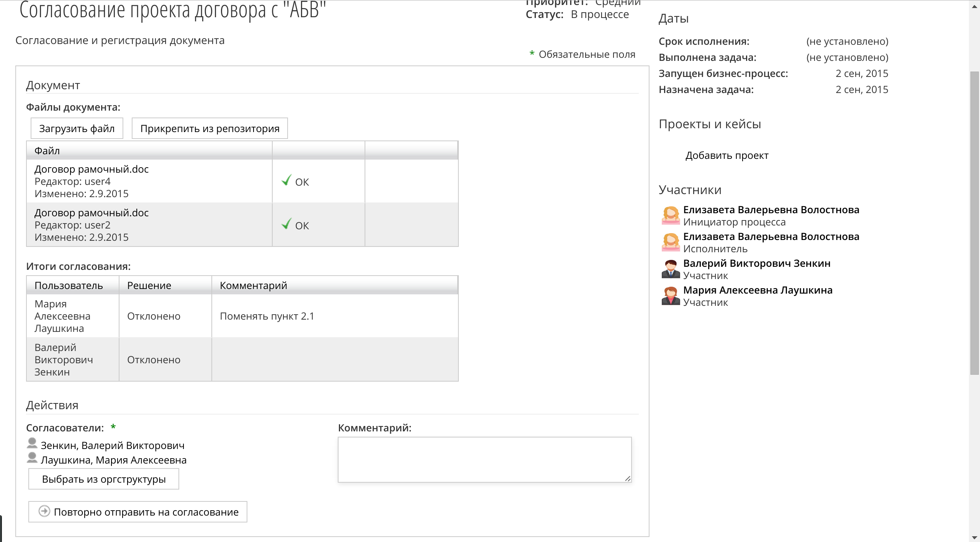The height and width of the screenshot is (542, 980).
Task: Click green checkmark OK for user4 file
Action: pyautogui.click(x=286, y=181)
